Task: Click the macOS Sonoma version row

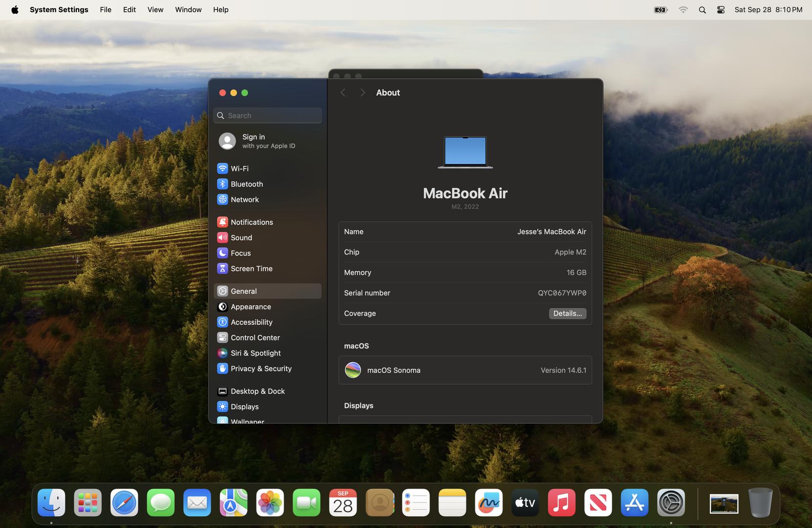Action: [x=465, y=370]
